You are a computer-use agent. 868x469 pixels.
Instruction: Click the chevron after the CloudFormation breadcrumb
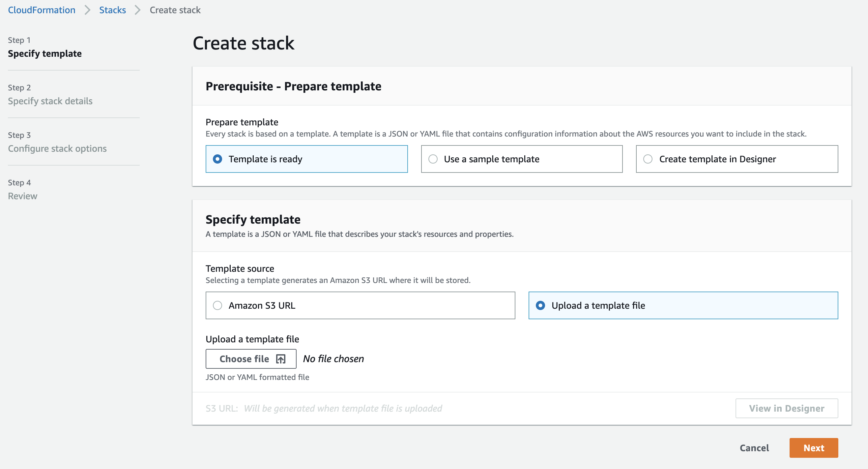(x=87, y=10)
